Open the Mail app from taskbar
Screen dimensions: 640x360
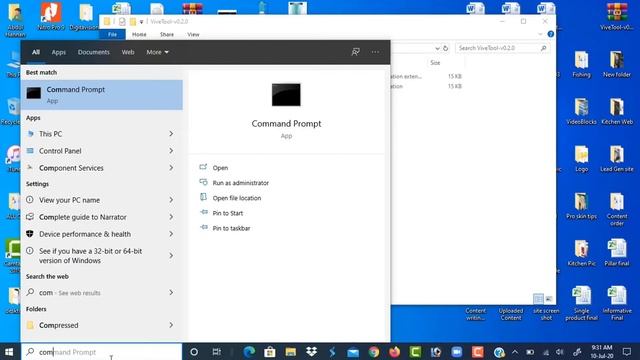[x=353, y=352]
